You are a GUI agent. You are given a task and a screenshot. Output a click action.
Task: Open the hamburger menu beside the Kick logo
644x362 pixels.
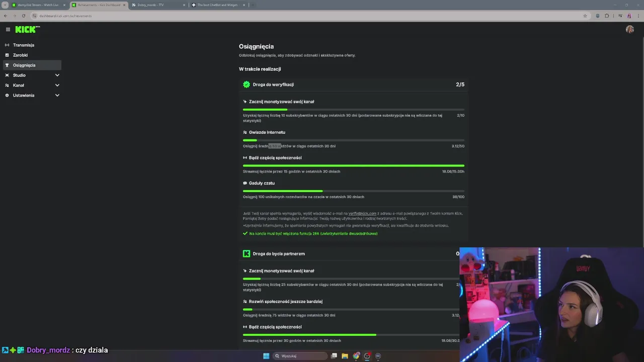(8, 30)
